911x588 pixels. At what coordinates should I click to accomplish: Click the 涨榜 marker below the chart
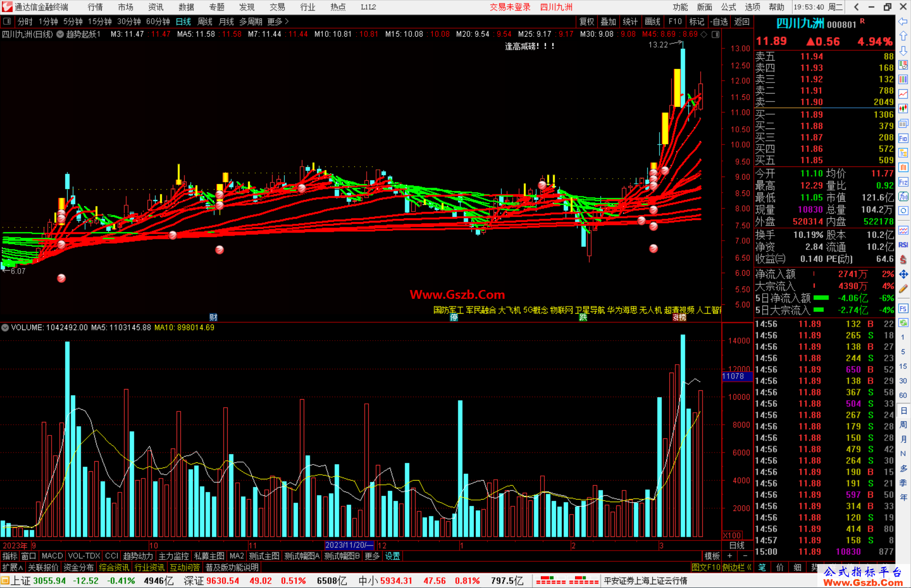679,317
